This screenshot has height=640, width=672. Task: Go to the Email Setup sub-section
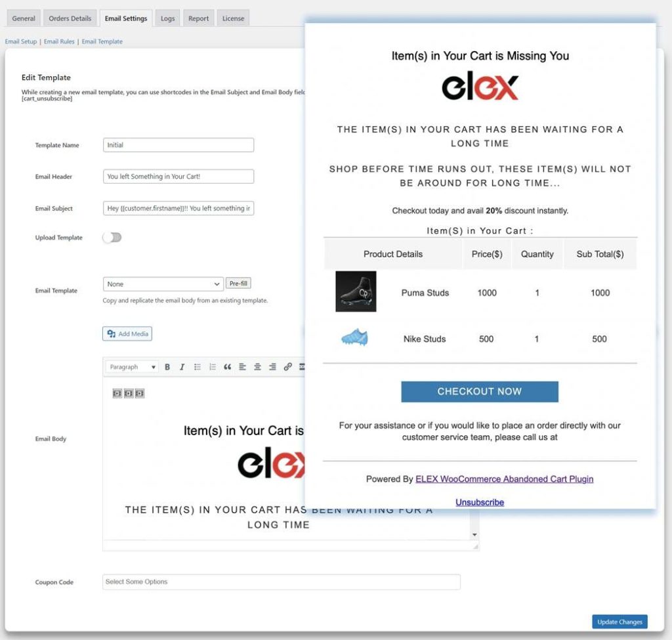pos(21,41)
